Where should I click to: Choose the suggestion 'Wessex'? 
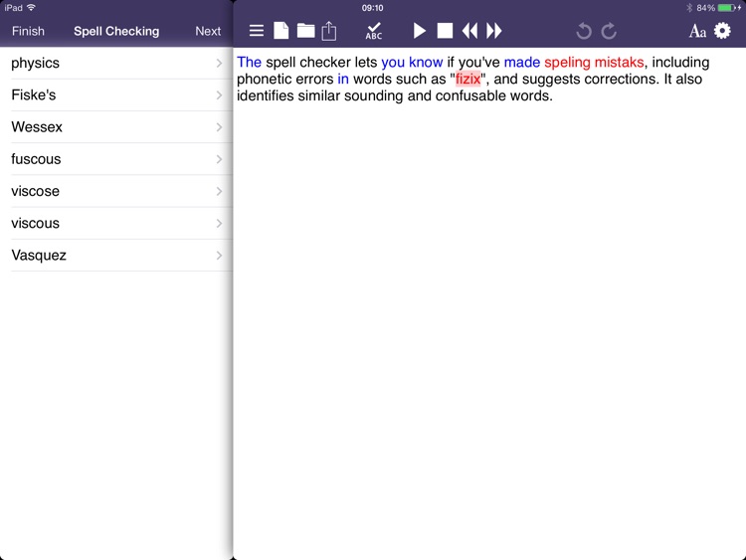(116, 127)
